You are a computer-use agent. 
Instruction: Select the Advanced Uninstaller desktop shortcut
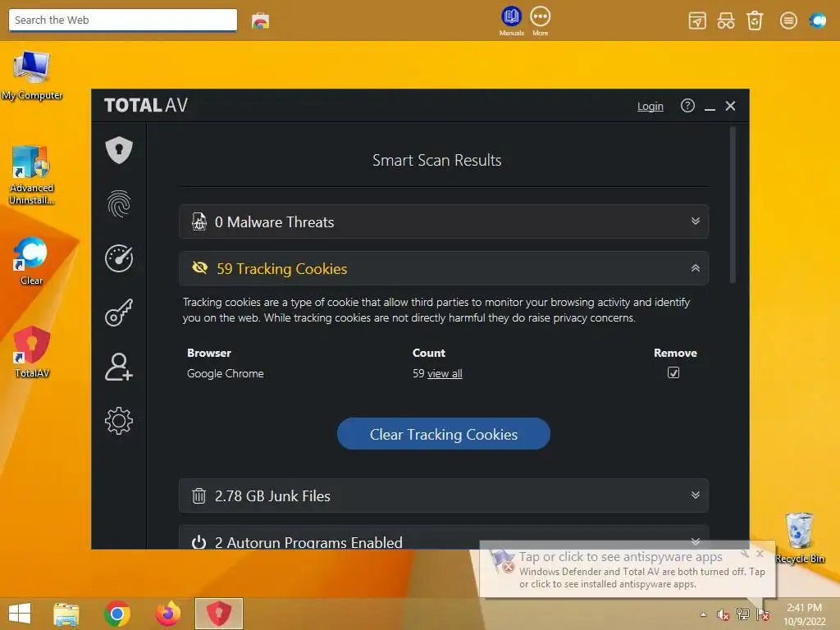click(x=32, y=176)
